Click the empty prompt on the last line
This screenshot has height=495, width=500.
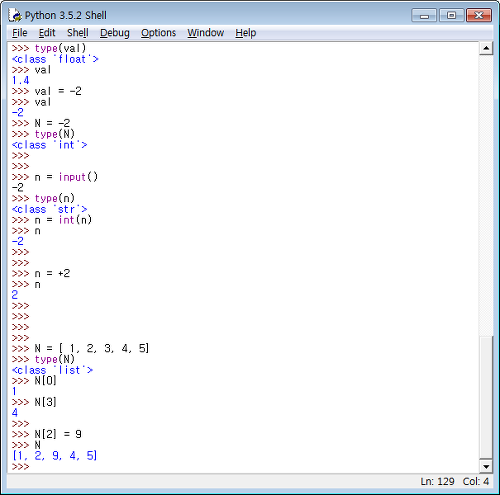coord(20,466)
